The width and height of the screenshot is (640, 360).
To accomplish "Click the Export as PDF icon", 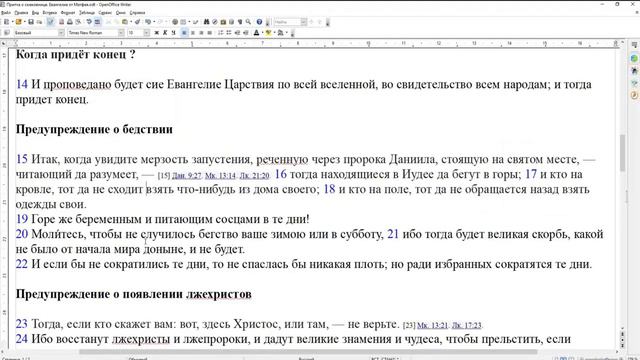I will click(62, 22).
